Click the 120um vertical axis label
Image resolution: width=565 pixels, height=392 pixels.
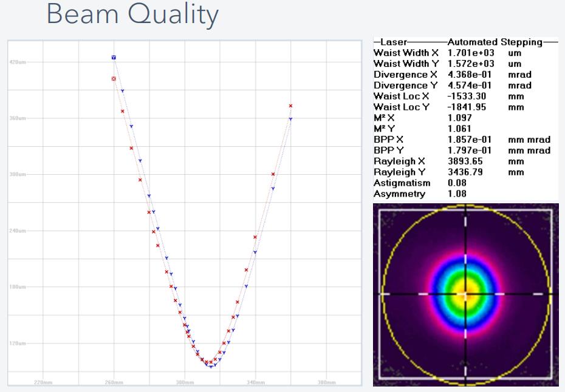18,343
